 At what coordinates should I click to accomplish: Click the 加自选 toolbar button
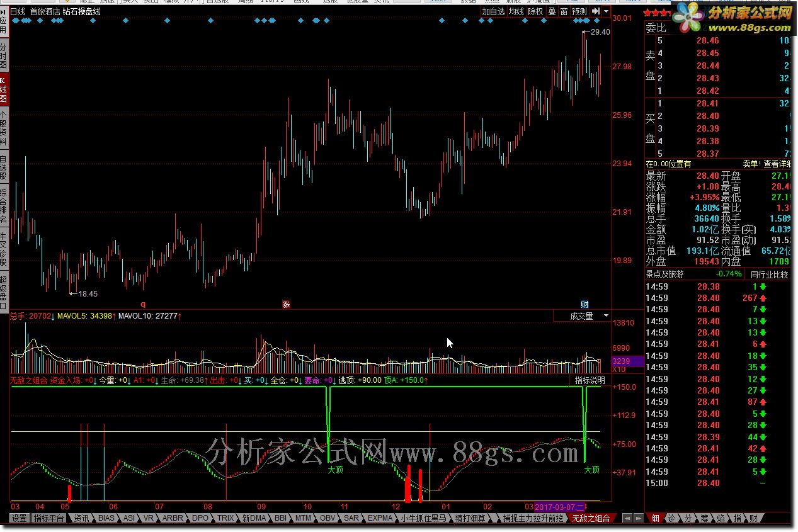493,11
